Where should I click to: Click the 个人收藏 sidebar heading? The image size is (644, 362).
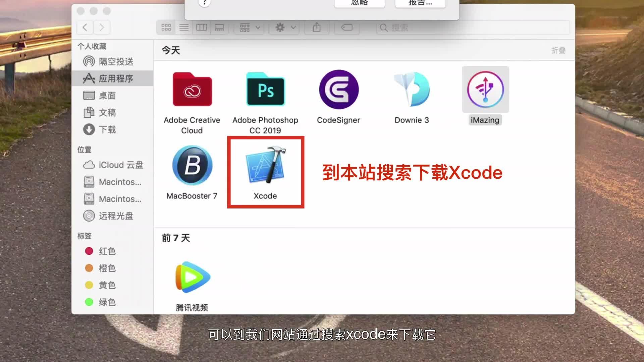click(92, 46)
